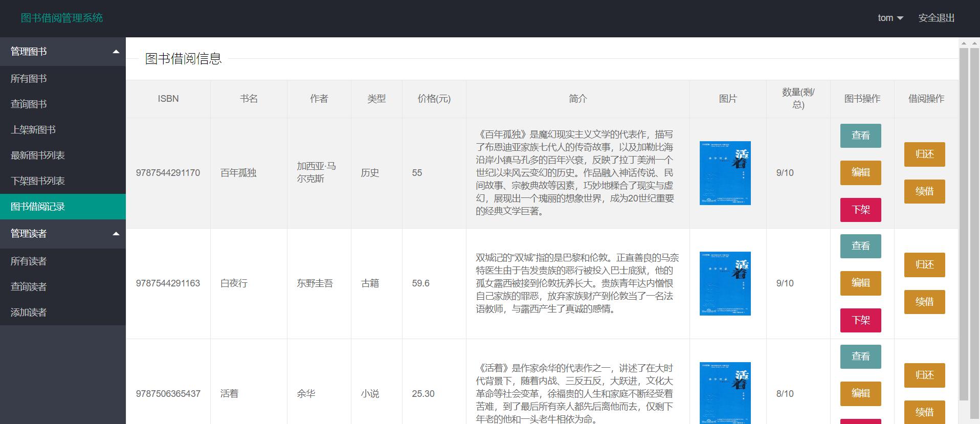Click the 数量(剩/总) column header
980x424 pixels.
click(798, 99)
